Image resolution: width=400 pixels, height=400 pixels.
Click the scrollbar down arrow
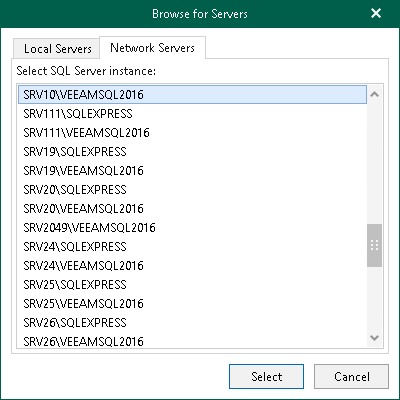(x=374, y=338)
